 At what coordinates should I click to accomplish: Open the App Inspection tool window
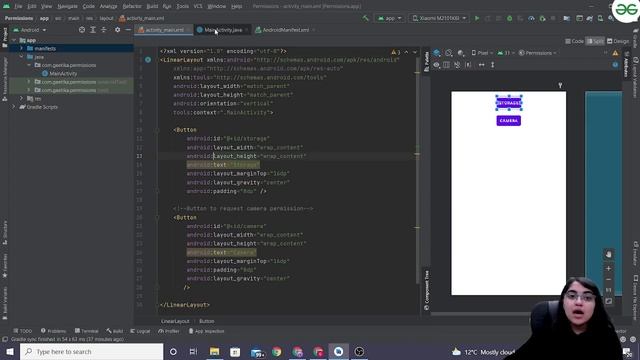[x=206, y=331]
